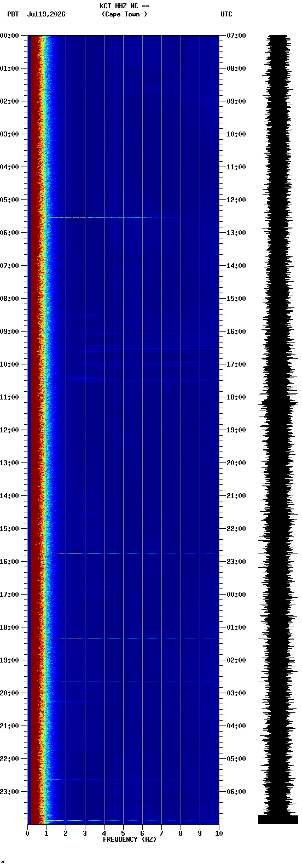Select the PDT axis label "10:00"
This screenshot has width=302, height=868.
[9, 364]
